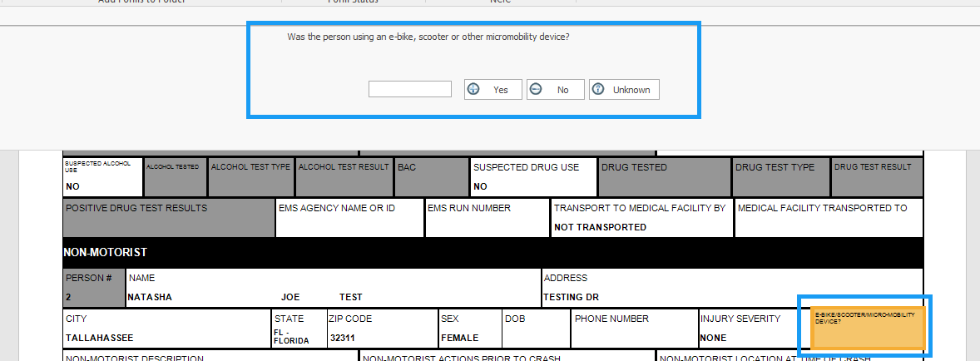Click the Zip Code field showing 32311
The width and height of the screenshot is (980, 361).
pyautogui.click(x=383, y=329)
